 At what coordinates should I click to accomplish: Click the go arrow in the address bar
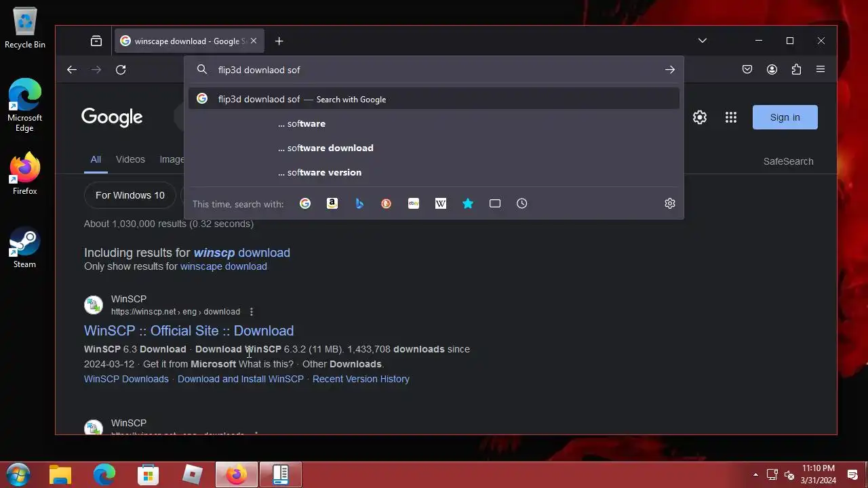(x=670, y=70)
